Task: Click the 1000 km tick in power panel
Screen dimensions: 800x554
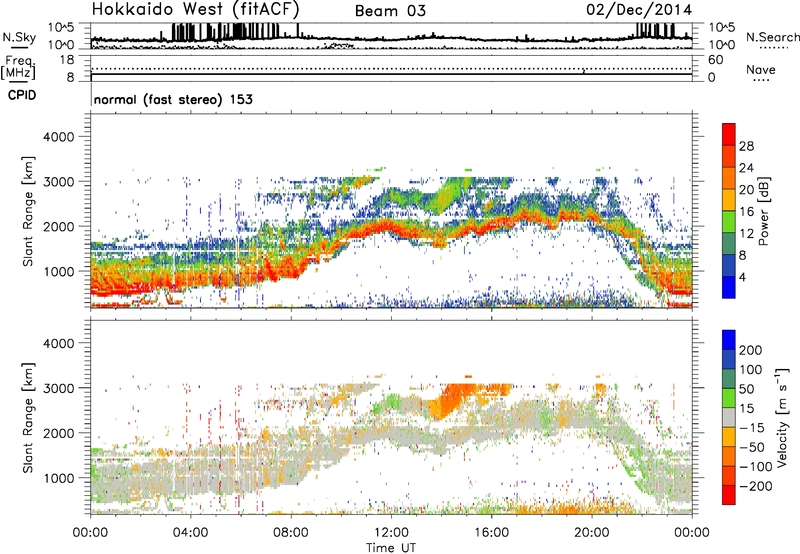Action: click(58, 271)
